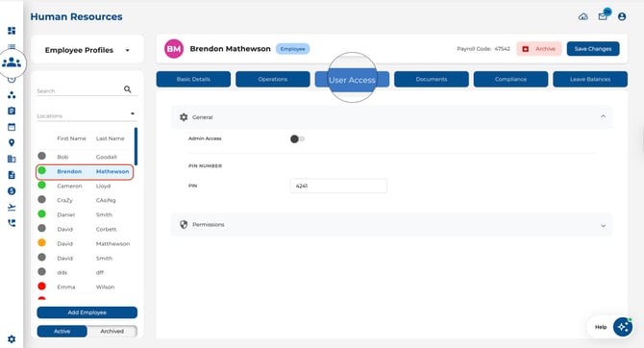
Task: Show Active employees list
Action: click(62, 331)
